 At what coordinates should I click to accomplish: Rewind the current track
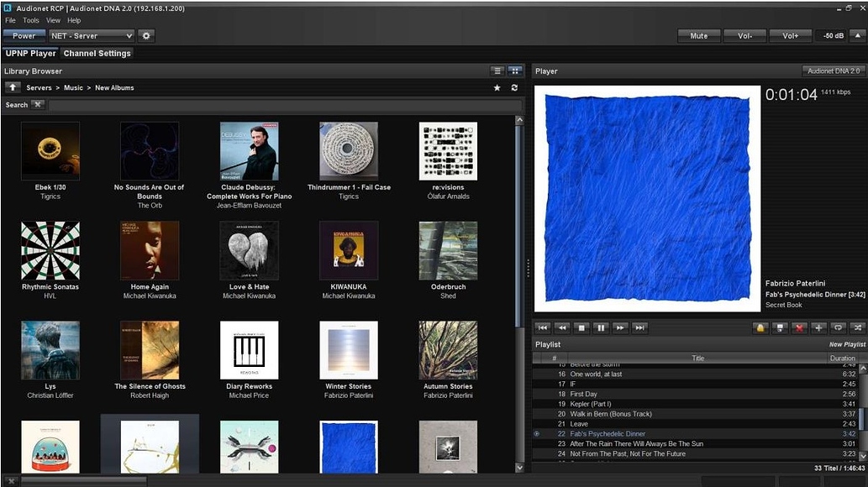coord(562,328)
